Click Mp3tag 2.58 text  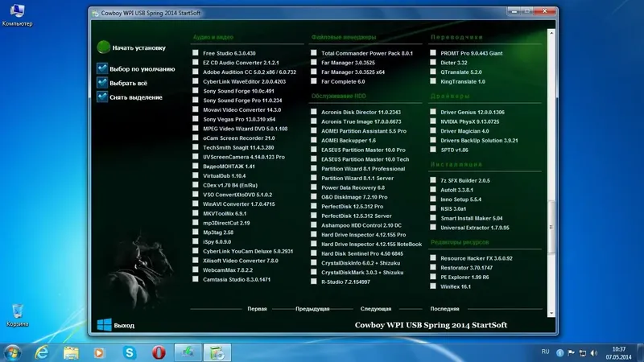[x=218, y=232]
